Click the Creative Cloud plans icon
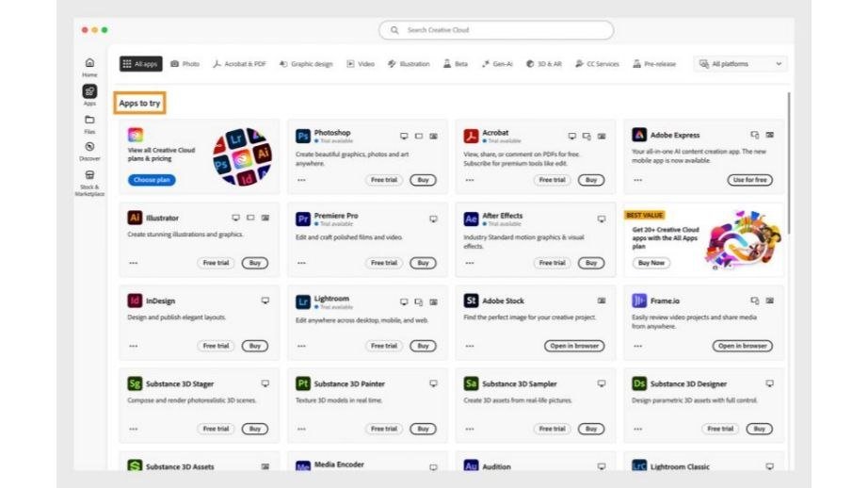868x488 pixels. pyautogui.click(x=135, y=135)
